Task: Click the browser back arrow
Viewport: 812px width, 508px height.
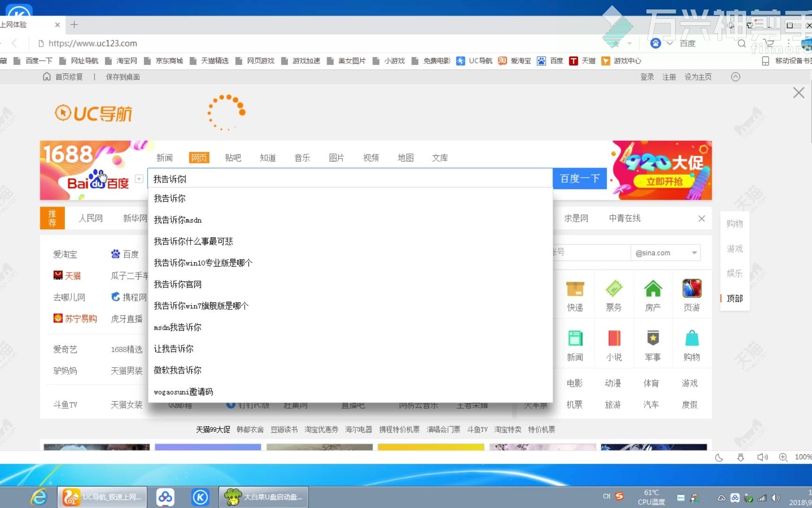Action: [15, 43]
